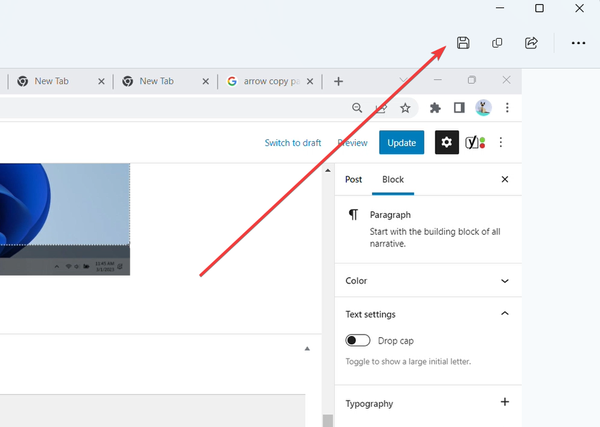Open the See more three-dots menu
Image resolution: width=600 pixels, height=427 pixels.
point(578,43)
